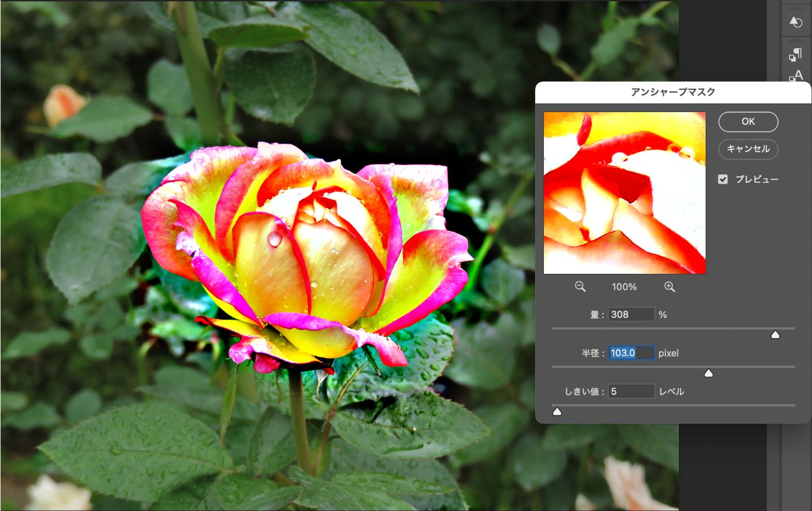The image size is (812, 511).
Task: Click the 半径 text label
Action: (x=590, y=353)
